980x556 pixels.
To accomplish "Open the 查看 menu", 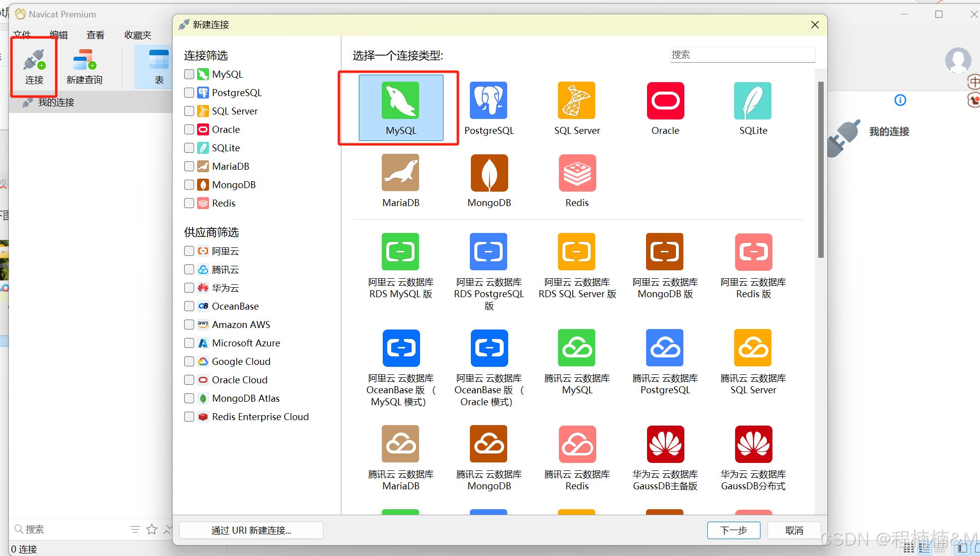I will pyautogui.click(x=96, y=35).
